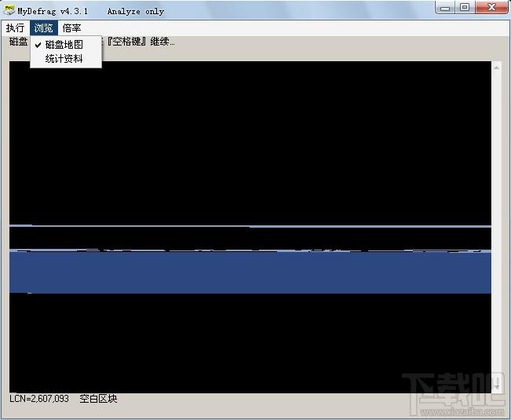
Task: Click the 空白区块 status label
Action: (x=98, y=399)
